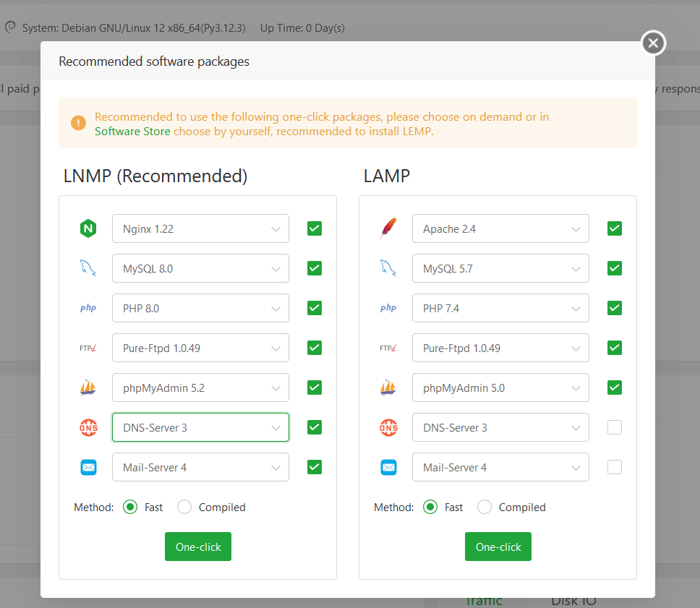
Task: Select Compiled method for LAMP
Action: [485, 507]
